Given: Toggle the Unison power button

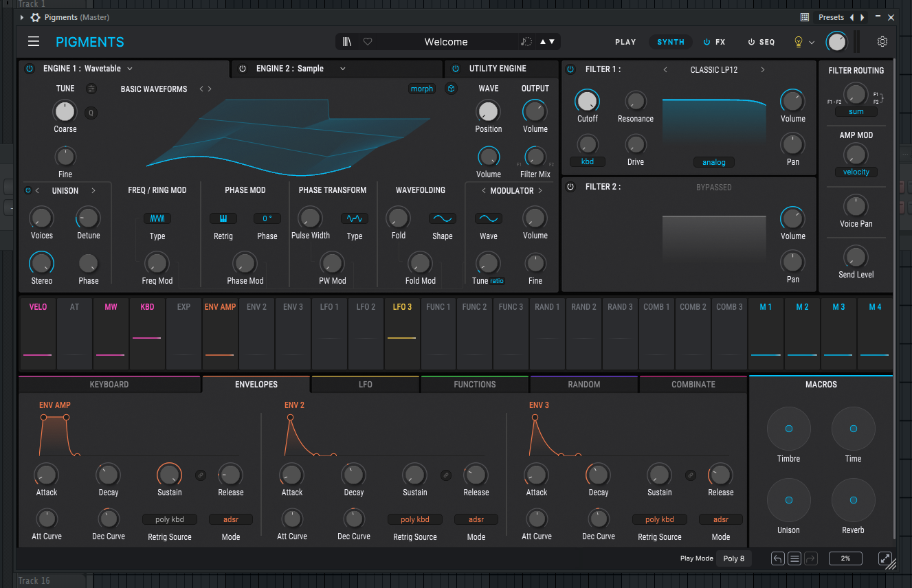Looking at the screenshot, I should (28, 190).
